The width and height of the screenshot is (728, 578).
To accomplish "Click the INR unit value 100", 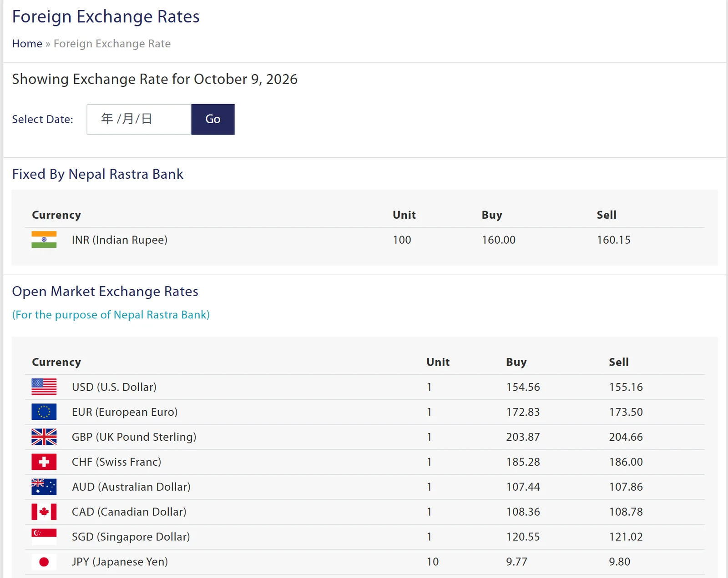I will coord(402,240).
